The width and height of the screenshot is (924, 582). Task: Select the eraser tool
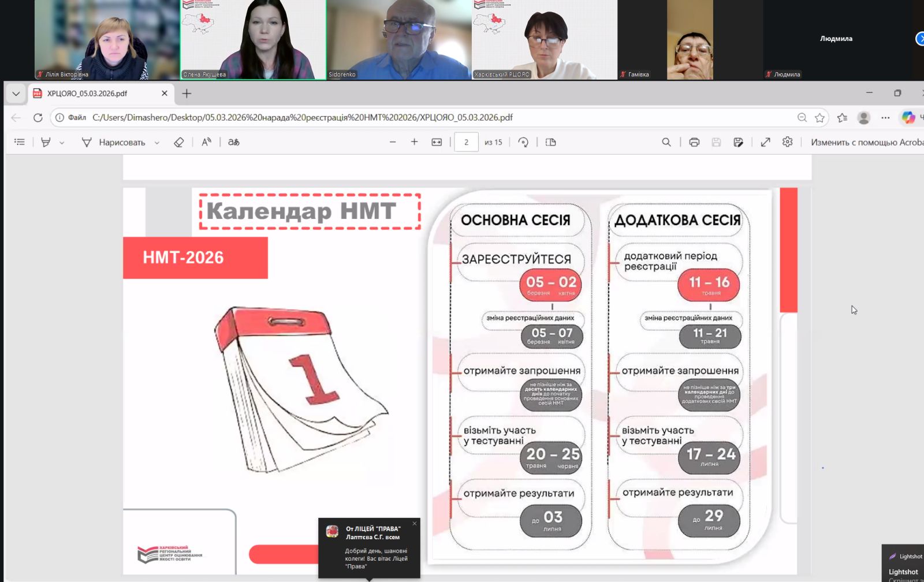click(x=179, y=142)
